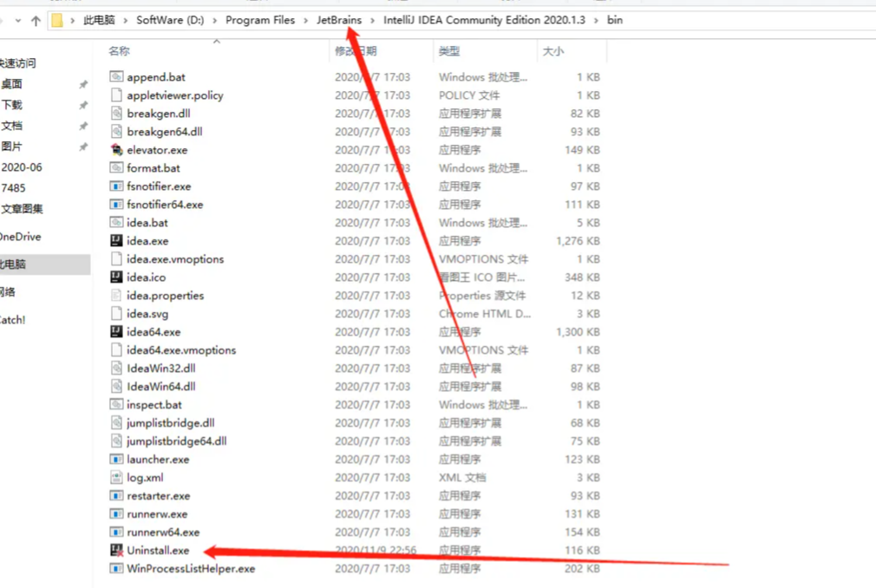The image size is (876, 588).
Task: Click the folder icon in address bar
Action: [x=57, y=21]
